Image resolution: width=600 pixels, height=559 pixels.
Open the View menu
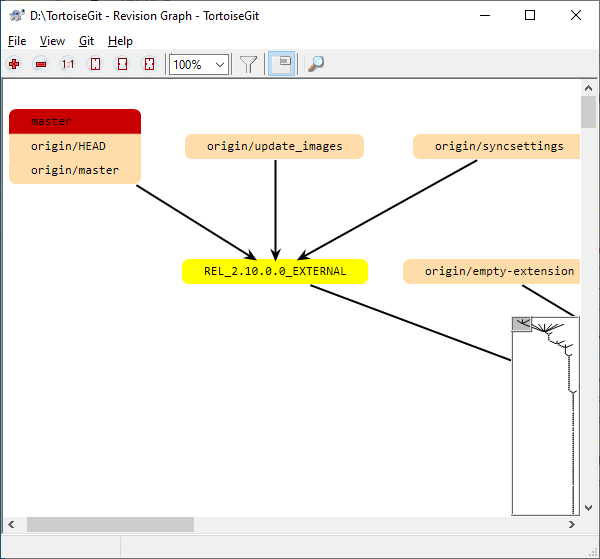[52, 41]
